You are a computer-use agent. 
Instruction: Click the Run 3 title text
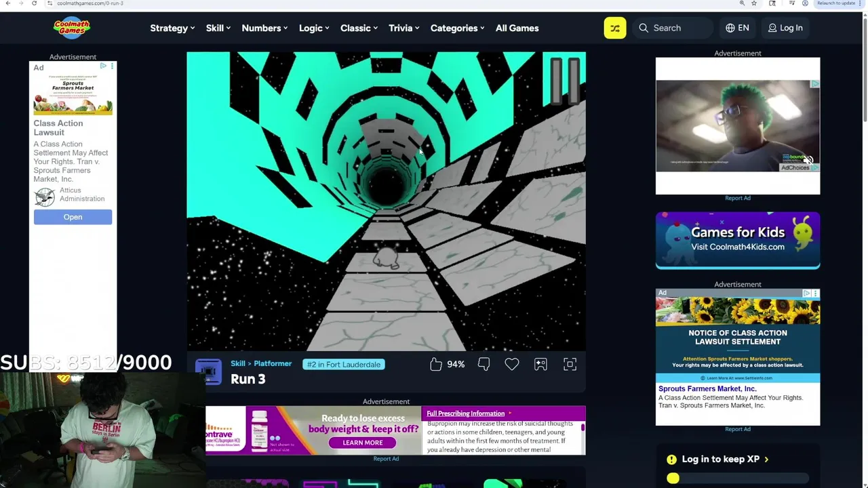(248, 379)
